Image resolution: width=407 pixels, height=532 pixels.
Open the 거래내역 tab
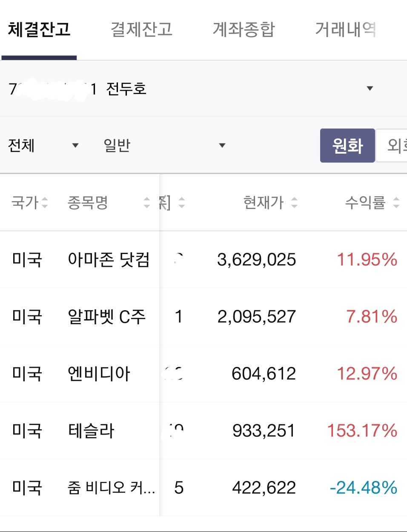[x=345, y=30]
